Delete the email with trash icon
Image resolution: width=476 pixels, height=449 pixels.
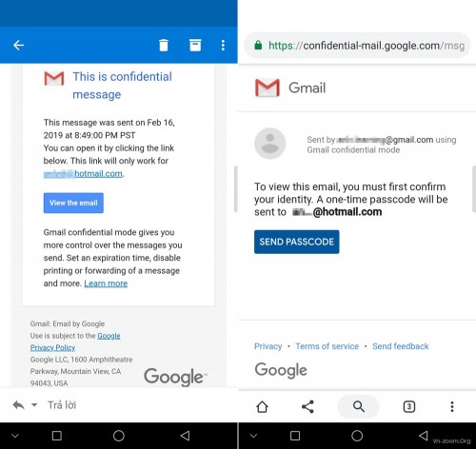point(164,46)
